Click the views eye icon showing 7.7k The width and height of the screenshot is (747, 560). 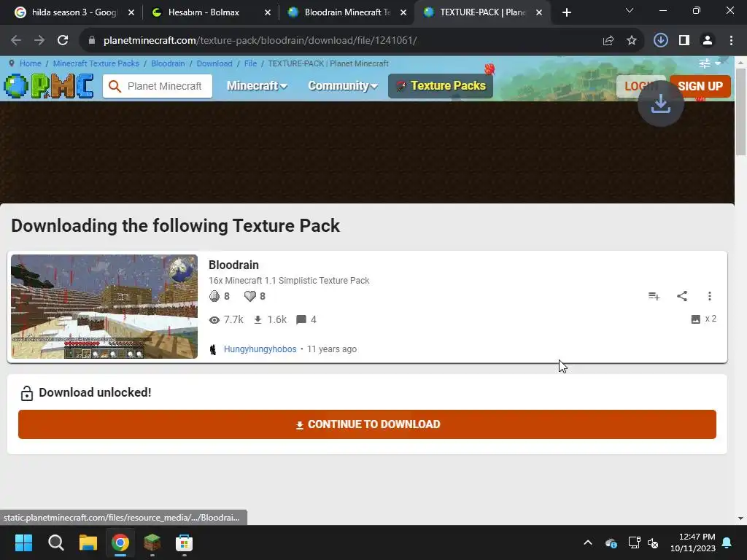tap(214, 319)
